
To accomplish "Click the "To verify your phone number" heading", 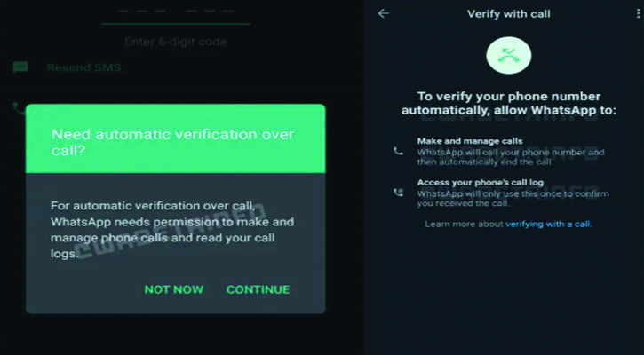I will click(509, 102).
